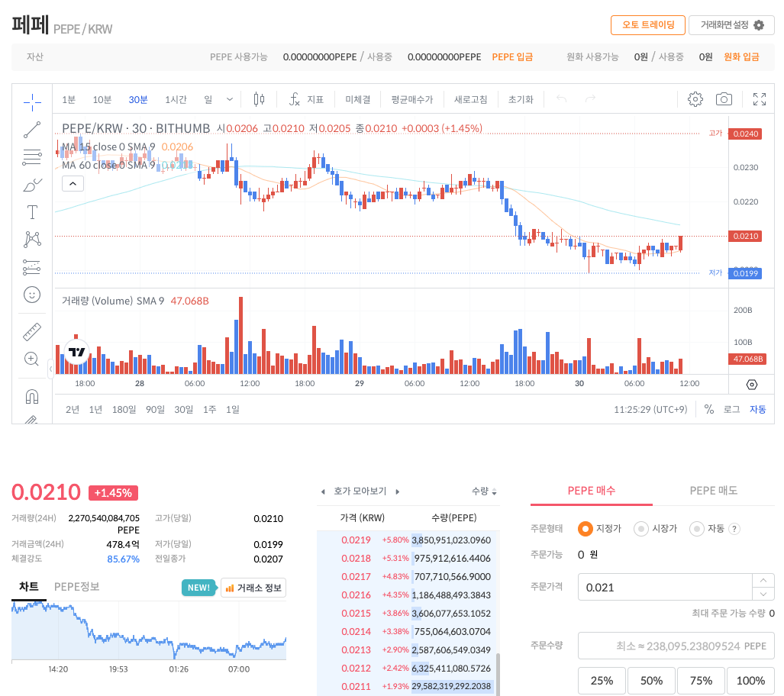The height and width of the screenshot is (696, 784).
Task: Go to previous order book grouping
Action: point(323,491)
